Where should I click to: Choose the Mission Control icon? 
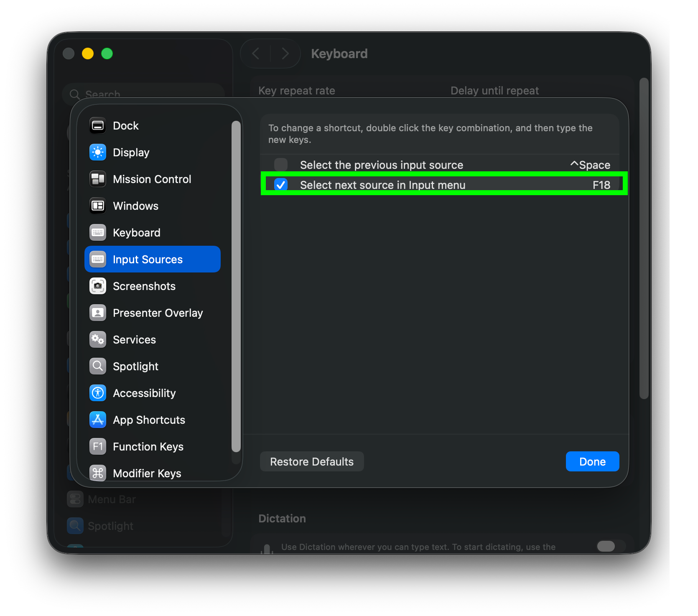tap(98, 179)
